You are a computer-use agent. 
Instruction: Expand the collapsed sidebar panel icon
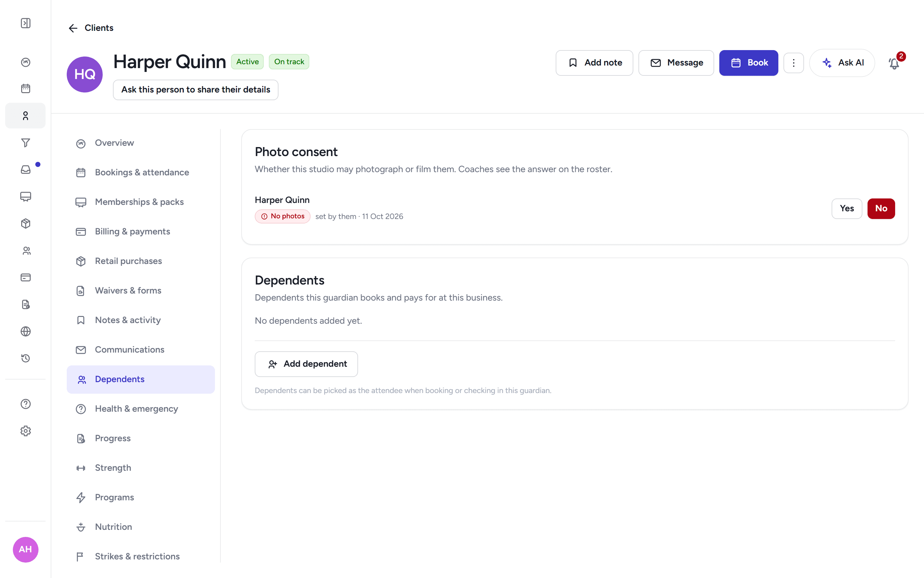[26, 23]
